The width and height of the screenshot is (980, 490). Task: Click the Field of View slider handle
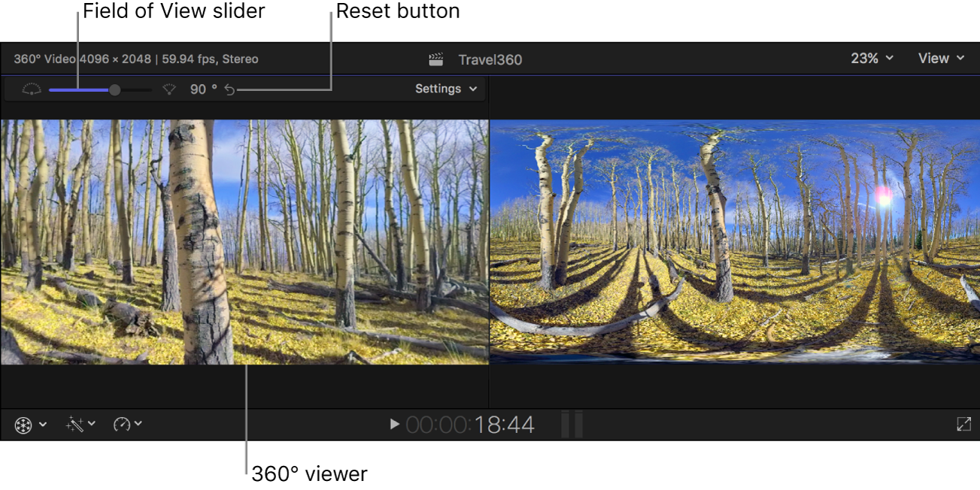pyautogui.click(x=114, y=89)
